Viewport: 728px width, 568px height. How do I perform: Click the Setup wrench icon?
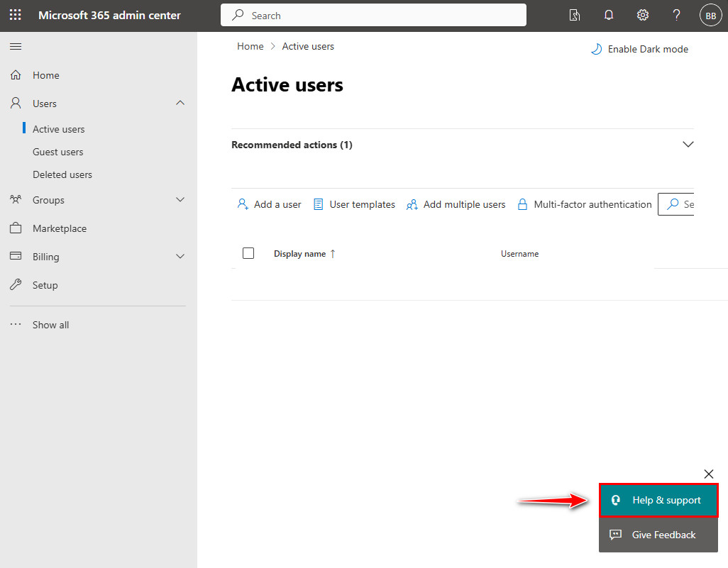(16, 284)
